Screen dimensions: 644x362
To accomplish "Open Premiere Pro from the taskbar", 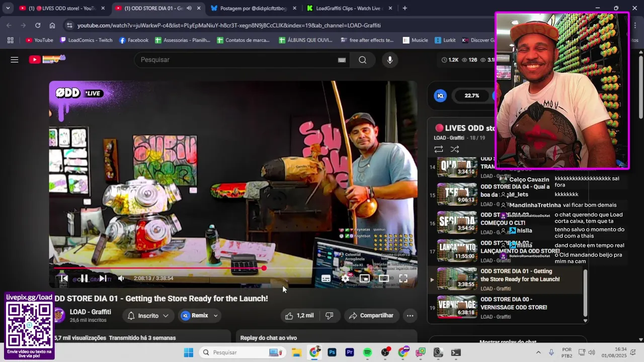I will (x=350, y=352).
